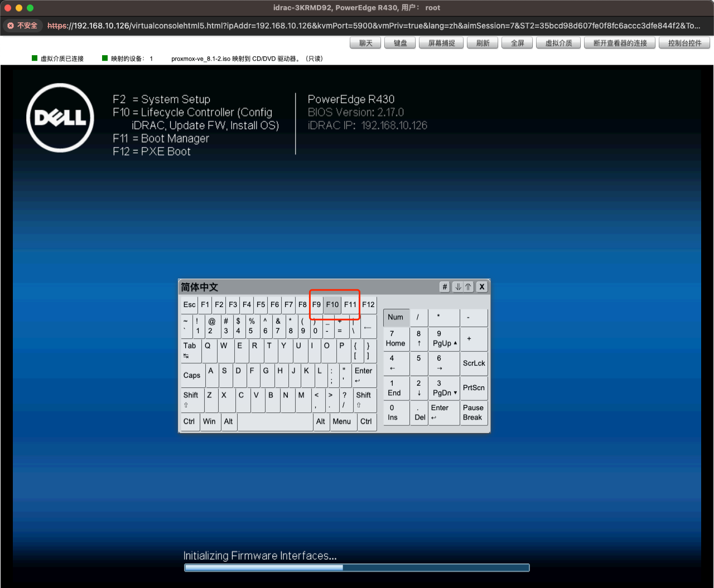Tap the F2 key for System Setup
Screen dimensions: 714x588
point(219,304)
